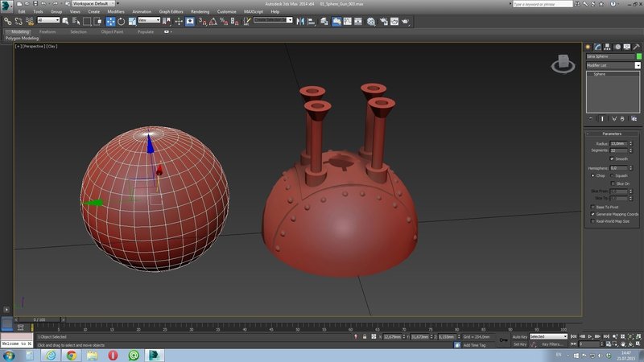The image size is (644, 362).
Task: Open the Hierarchy command panel tab
Action: click(x=608, y=47)
